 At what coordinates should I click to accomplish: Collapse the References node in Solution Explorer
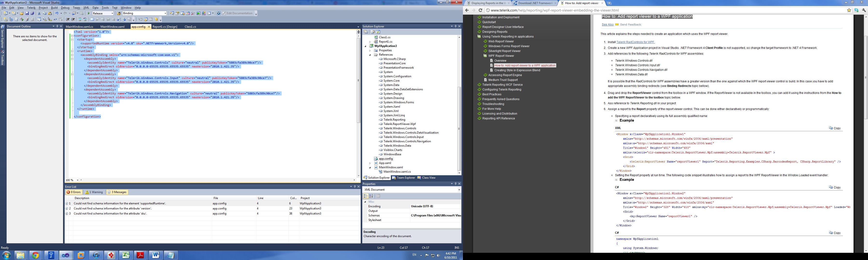tap(370, 55)
